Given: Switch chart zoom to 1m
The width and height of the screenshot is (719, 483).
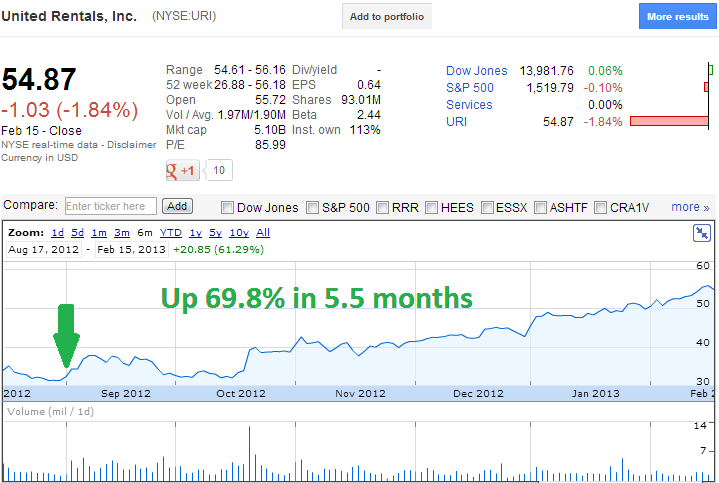Looking at the screenshot, I should [99, 233].
